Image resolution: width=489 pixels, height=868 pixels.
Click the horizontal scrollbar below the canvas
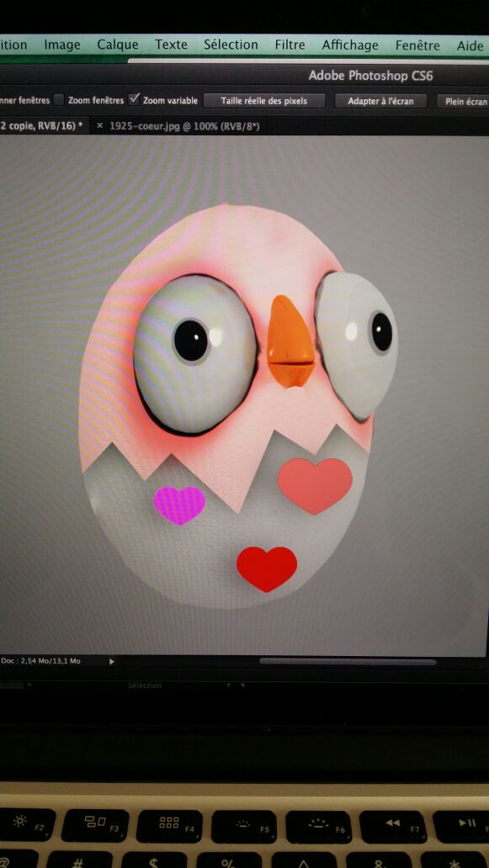348,661
